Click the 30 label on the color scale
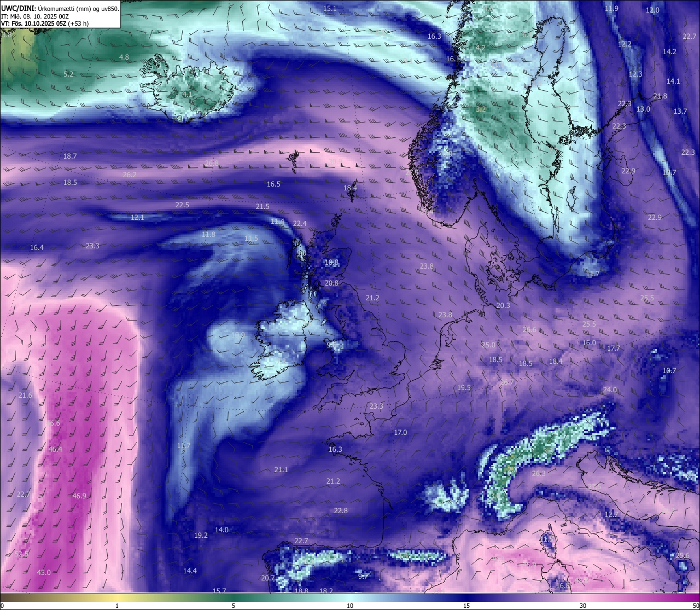700x610 pixels. (583, 606)
